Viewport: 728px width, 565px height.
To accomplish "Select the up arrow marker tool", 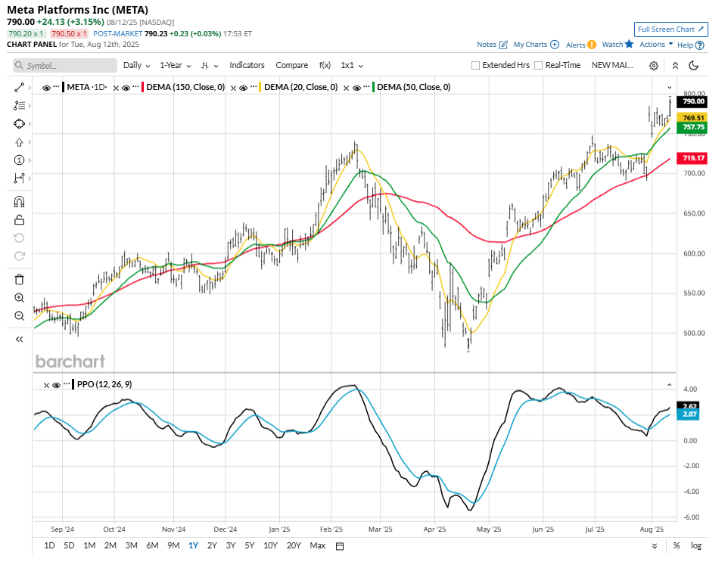I will (19, 142).
